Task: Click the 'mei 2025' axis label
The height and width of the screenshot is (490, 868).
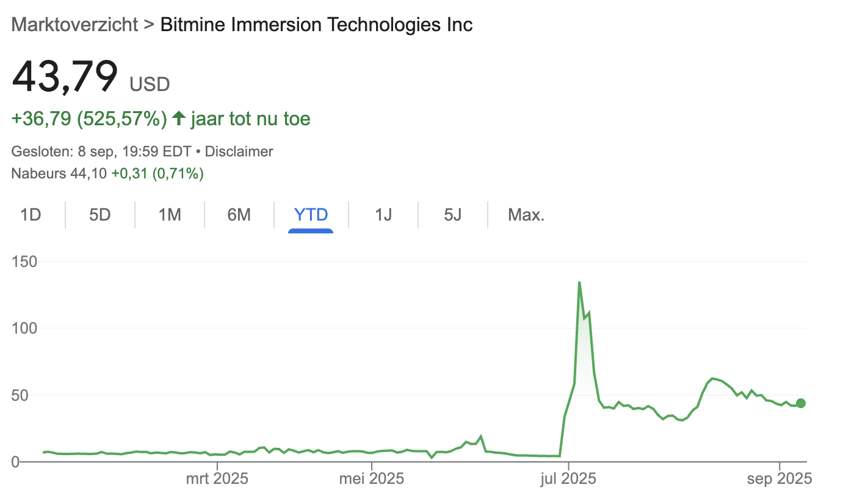Action: click(371, 478)
